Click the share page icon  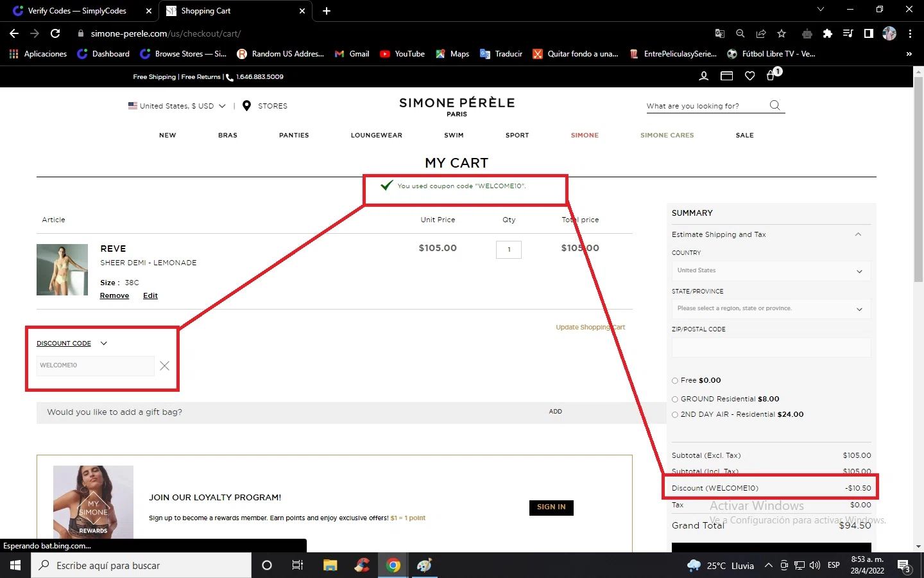[761, 33]
